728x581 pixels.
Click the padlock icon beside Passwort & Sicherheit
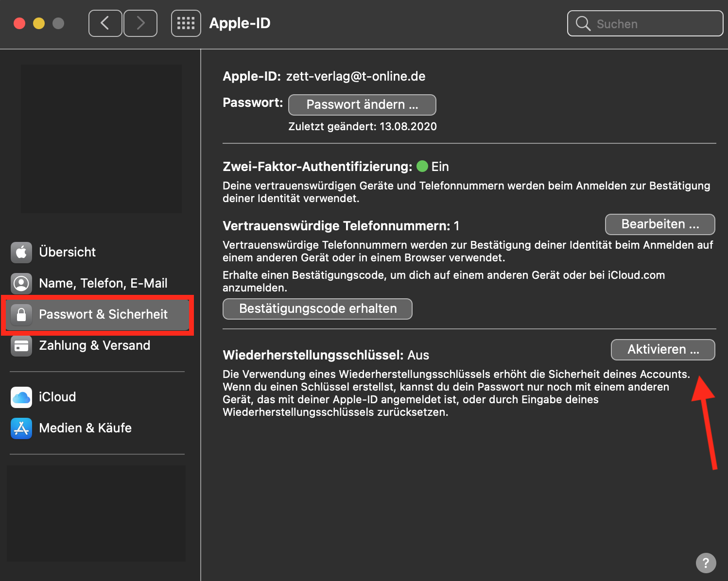click(21, 314)
